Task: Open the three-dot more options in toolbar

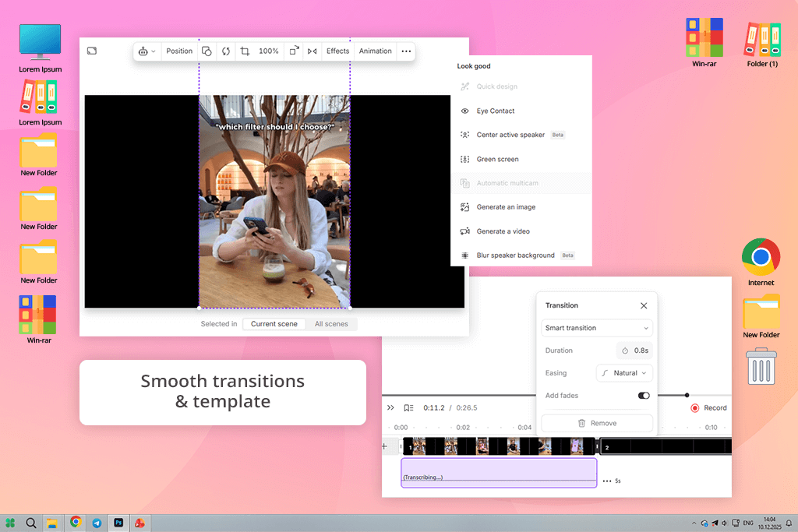Action: pyautogui.click(x=406, y=51)
